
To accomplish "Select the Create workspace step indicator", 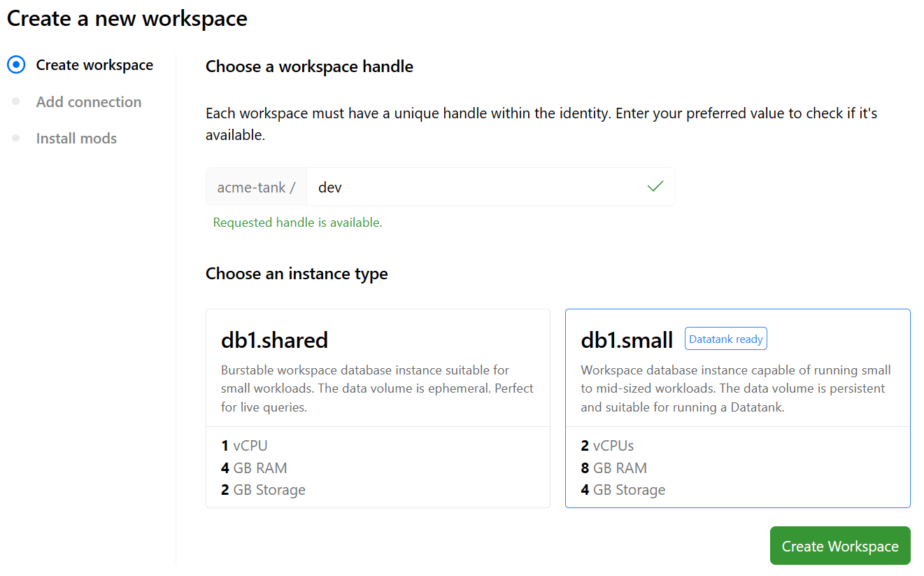I will pyautogui.click(x=16, y=65).
